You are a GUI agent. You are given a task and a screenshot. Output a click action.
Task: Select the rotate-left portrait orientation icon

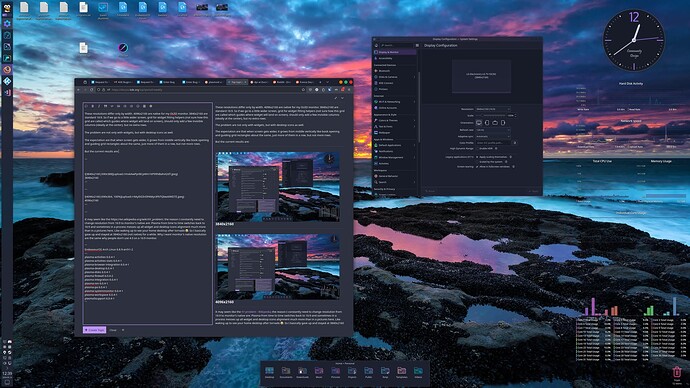click(x=487, y=123)
